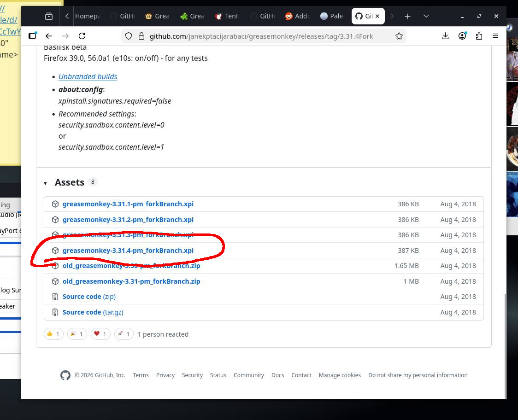Click package icon beside 3.31.1 xpi
The height and width of the screenshot is (420, 518).
(x=55, y=204)
